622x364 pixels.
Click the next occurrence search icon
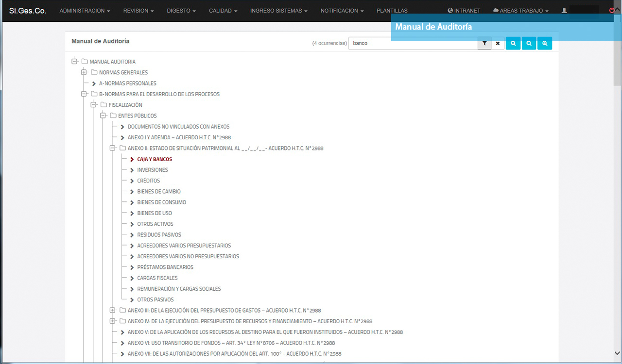coord(545,43)
